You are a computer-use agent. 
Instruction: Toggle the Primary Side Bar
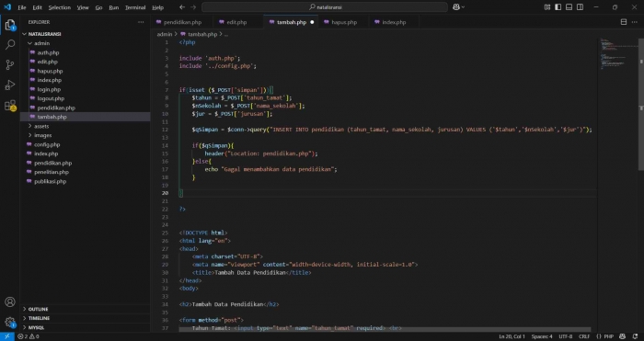point(558,7)
